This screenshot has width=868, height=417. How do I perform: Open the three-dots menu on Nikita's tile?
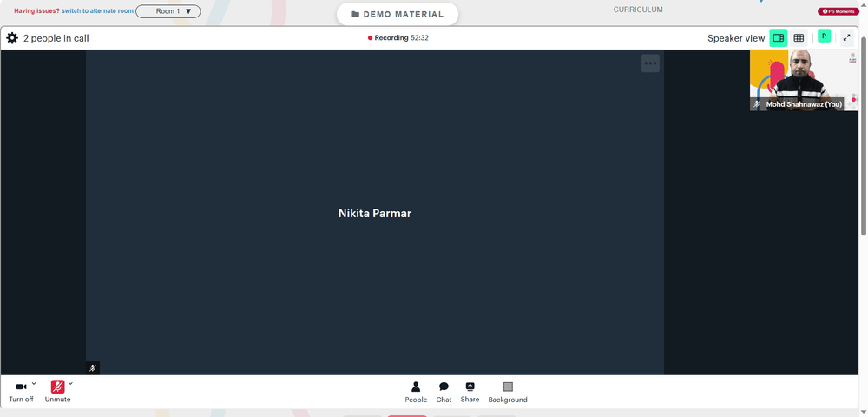point(650,63)
